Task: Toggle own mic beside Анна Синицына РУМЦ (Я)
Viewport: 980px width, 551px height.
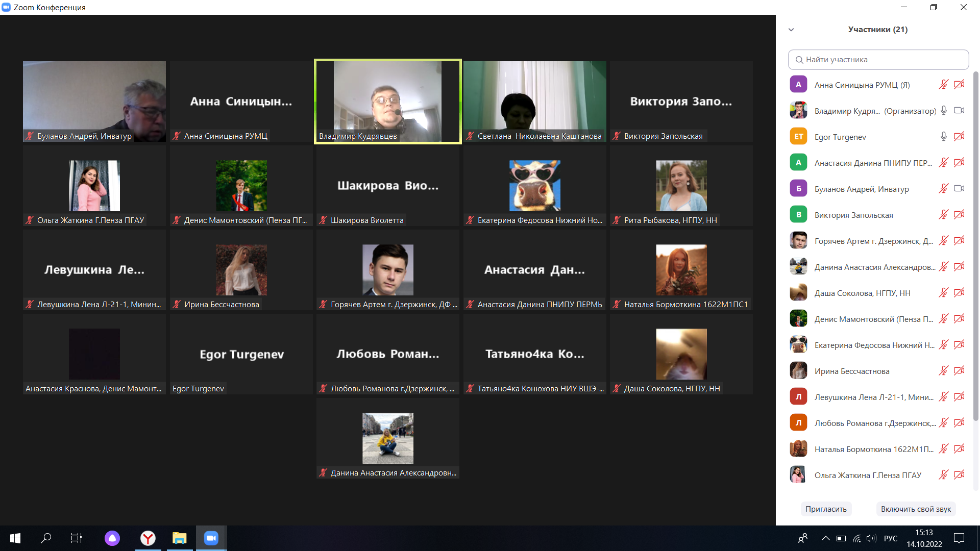Action: [944, 84]
